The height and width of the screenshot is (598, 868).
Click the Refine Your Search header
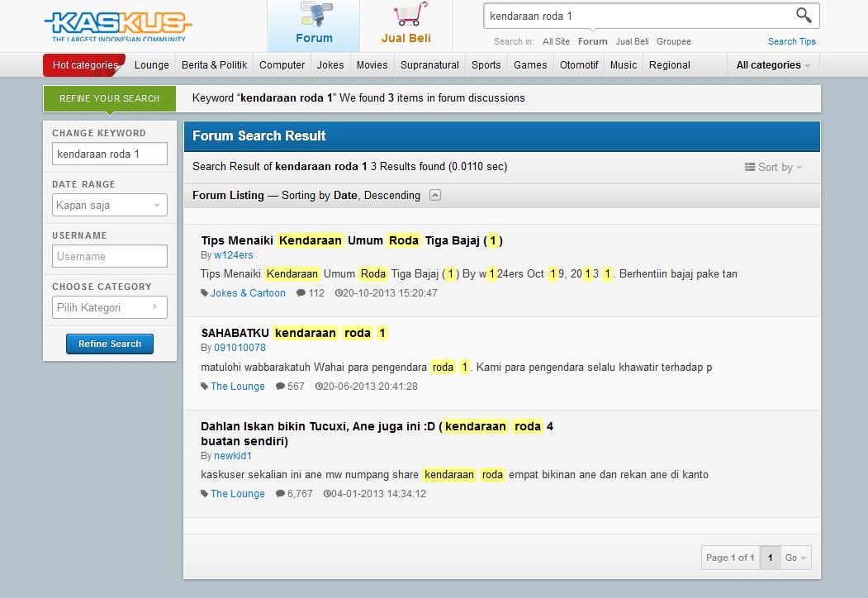pos(110,98)
